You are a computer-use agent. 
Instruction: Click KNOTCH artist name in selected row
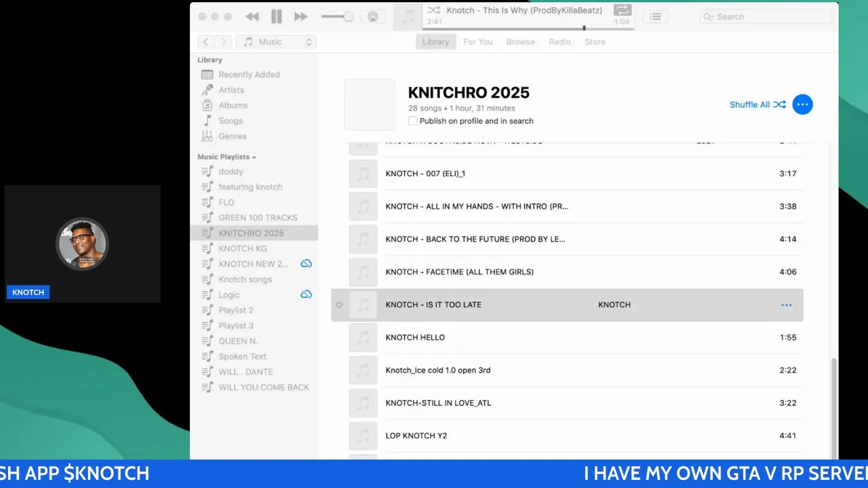coord(614,305)
